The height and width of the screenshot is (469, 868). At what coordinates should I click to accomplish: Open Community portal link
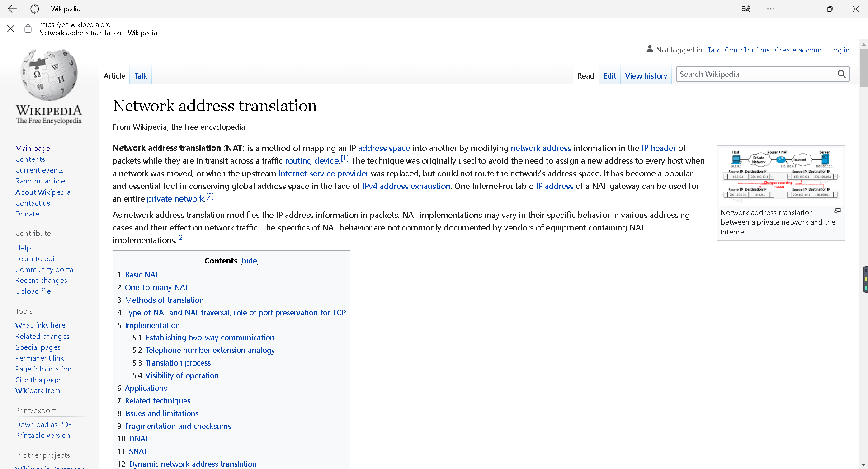[x=45, y=270]
